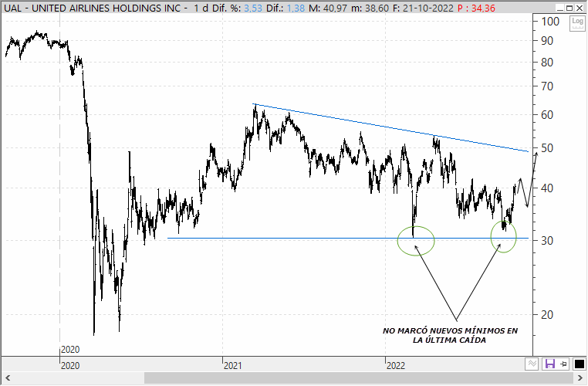This screenshot has width=588, height=386.
Task: Click the 50 price axis label
Action: point(547,148)
